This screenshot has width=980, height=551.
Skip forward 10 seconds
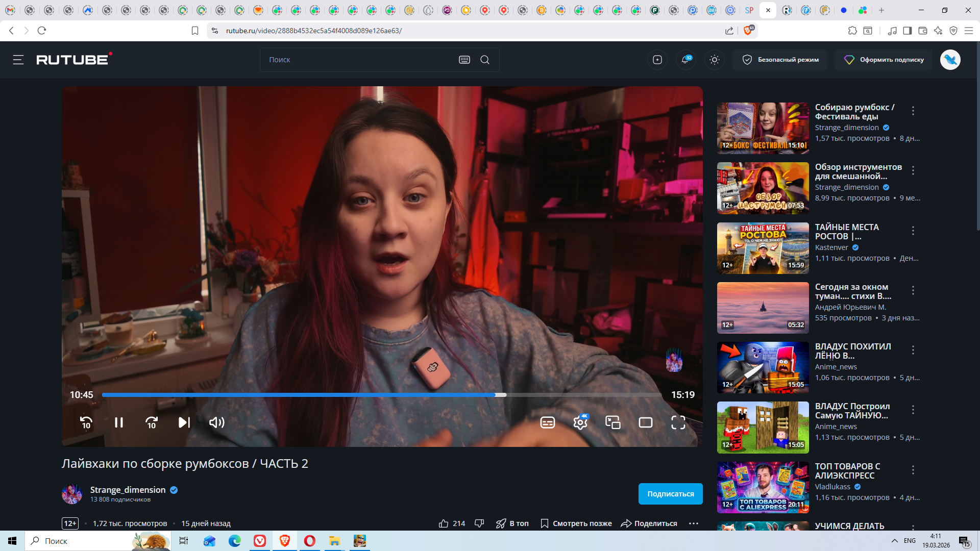tap(152, 422)
